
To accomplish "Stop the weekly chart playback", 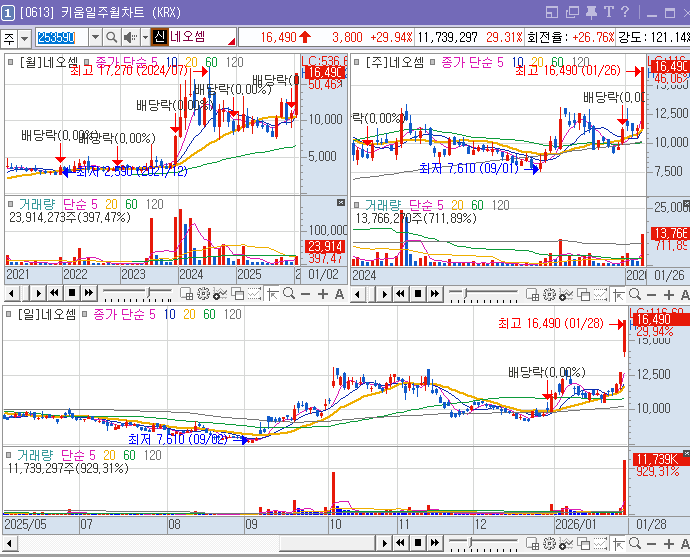I will [x=418, y=294].
